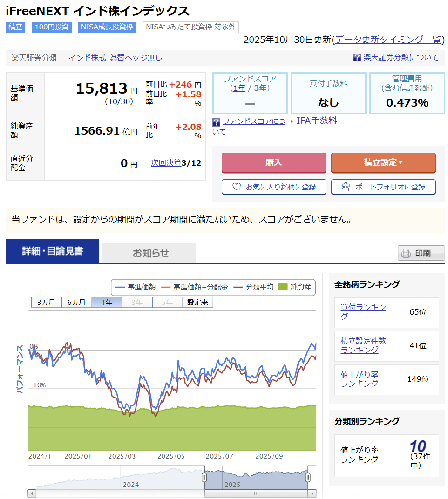Click question mark icon beside ファンドスコアについて
The height and width of the screenshot is (499, 448).
click(x=216, y=122)
